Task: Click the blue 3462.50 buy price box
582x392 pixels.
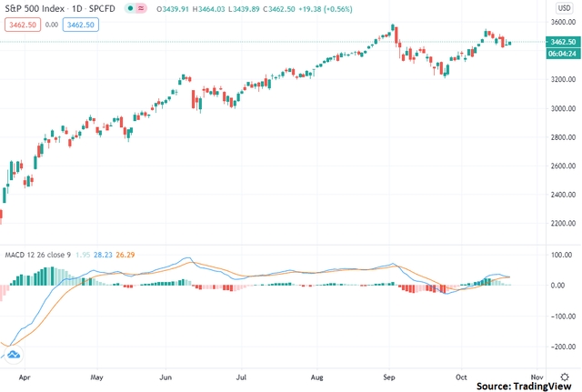Action: (x=81, y=25)
